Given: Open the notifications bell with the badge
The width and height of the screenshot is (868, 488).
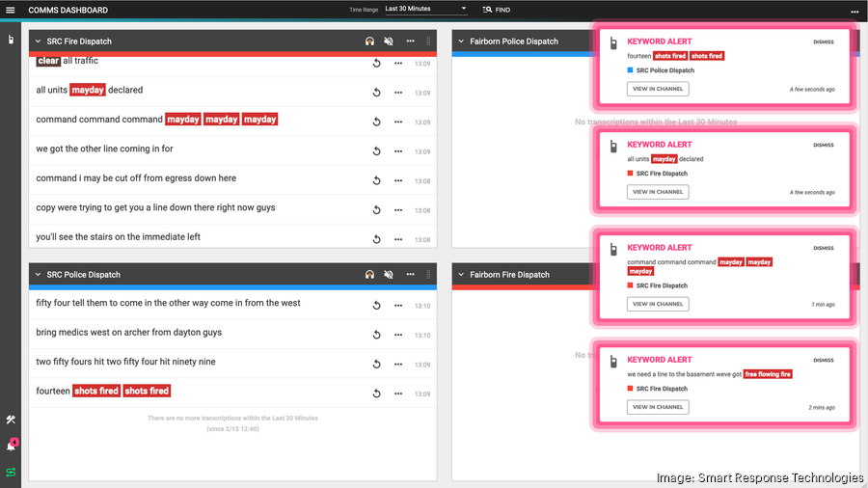Looking at the screenshot, I should (11, 446).
